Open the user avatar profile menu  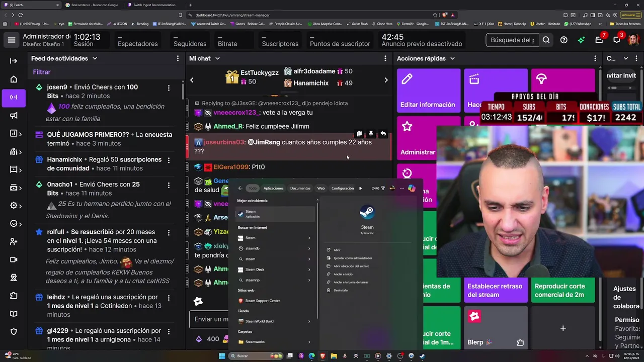pos(633,40)
